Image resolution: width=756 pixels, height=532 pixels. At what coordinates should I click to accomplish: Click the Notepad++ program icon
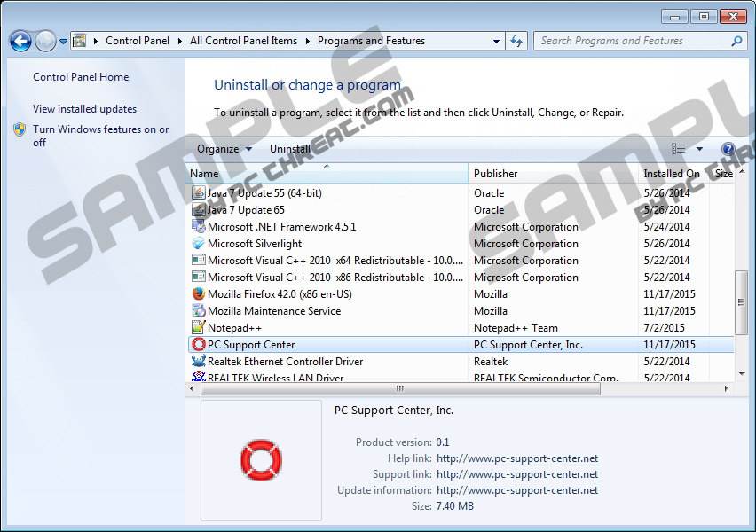coord(199,328)
